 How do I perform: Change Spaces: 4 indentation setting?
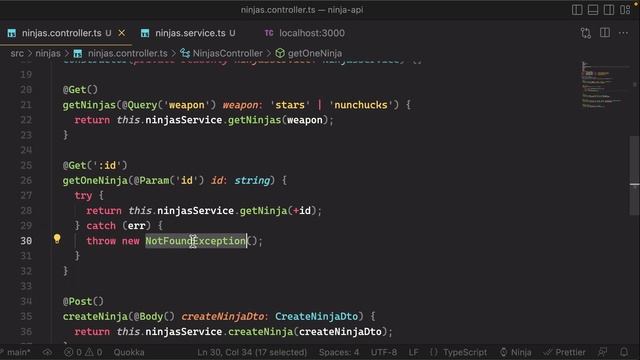339,352
